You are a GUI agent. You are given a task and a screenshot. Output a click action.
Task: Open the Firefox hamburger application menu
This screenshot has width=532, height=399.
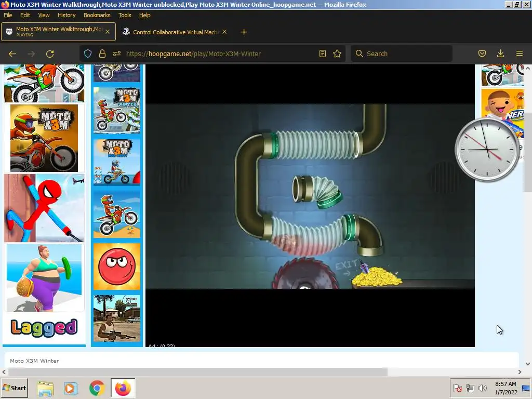pos(520,54)
